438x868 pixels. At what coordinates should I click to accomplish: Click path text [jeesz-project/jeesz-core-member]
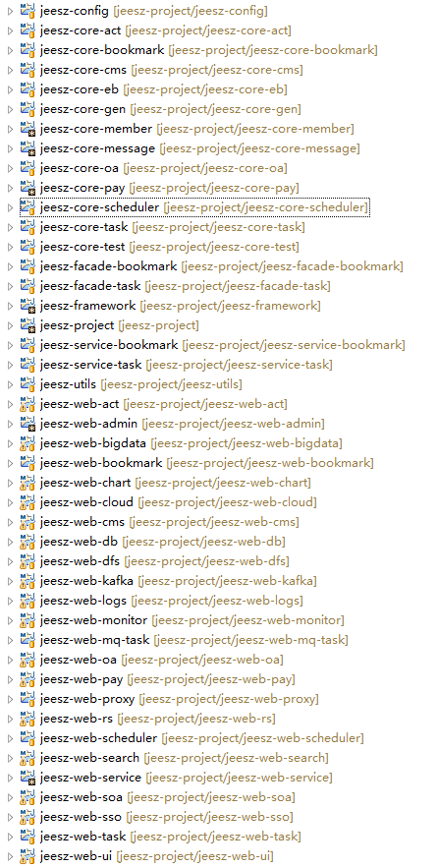pos(255,130)
